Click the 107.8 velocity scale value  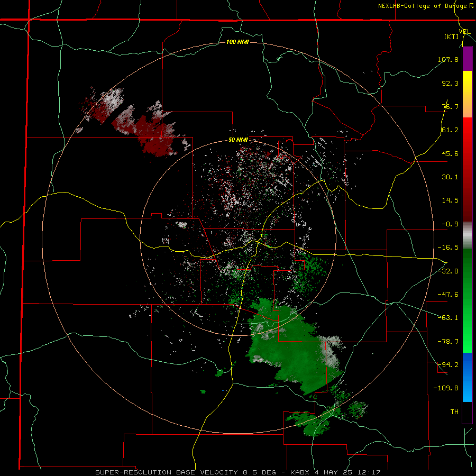click(448, 59)
